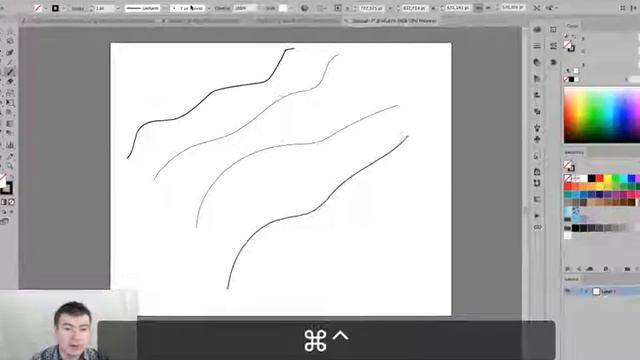Open the Actions play icon in dock
The image size is (640, 360).
[x=537, y=216]
